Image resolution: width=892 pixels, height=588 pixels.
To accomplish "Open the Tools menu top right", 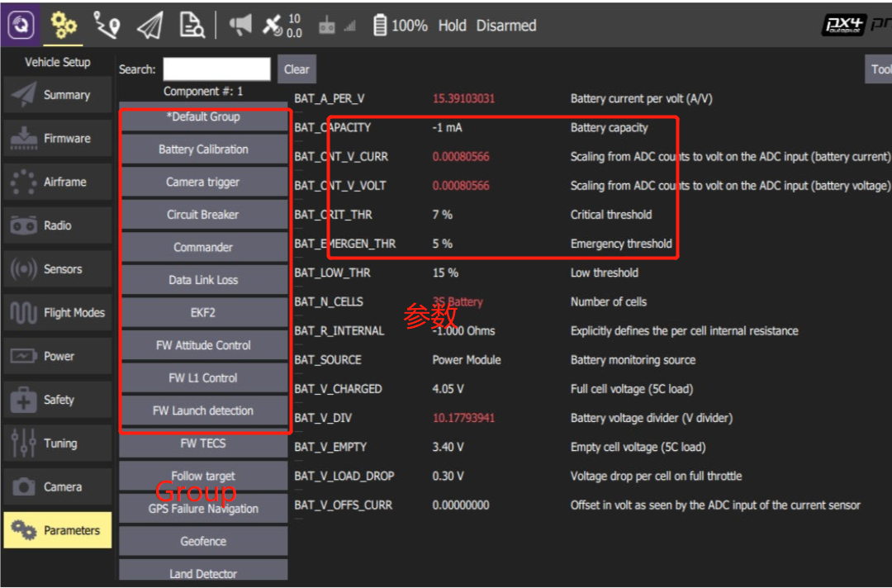I will 880,69.
